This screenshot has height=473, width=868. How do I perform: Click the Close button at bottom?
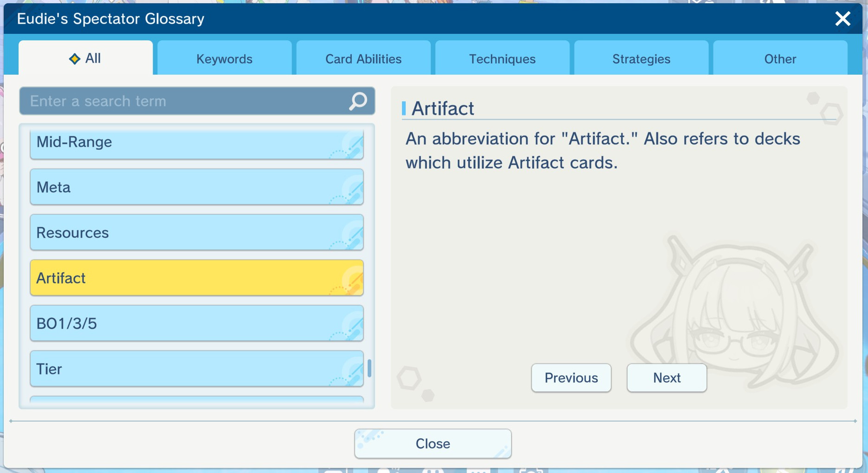433,444
